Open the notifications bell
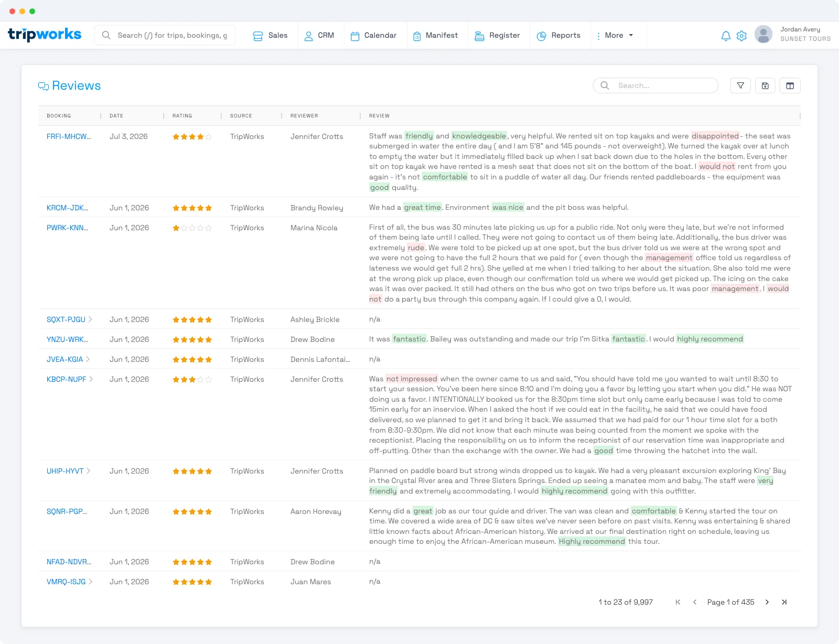The width and height of the screenshot is (839, 644). pyautogui.click(x=726, y=36)
